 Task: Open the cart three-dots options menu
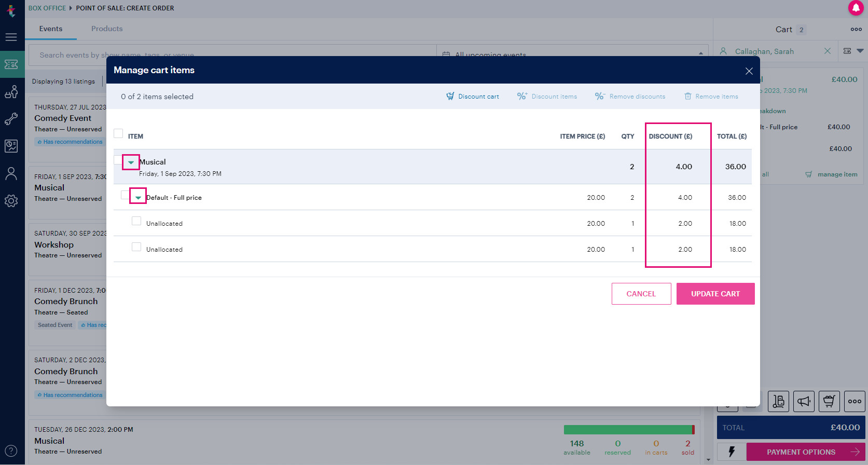(x=856, y=29)
